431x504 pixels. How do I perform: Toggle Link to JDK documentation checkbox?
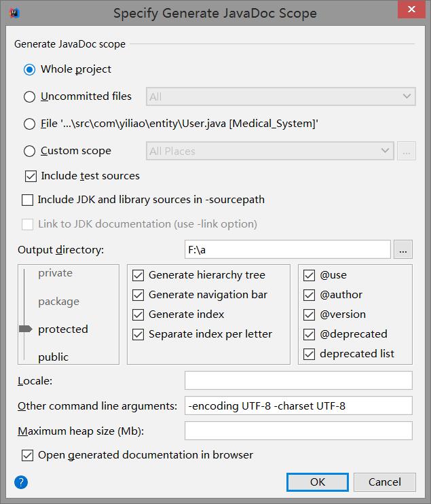coord(28,224)
